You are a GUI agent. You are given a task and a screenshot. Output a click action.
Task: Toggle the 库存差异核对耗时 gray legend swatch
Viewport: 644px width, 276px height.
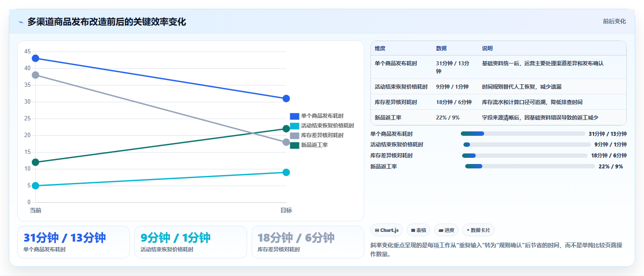click(295, 135)
